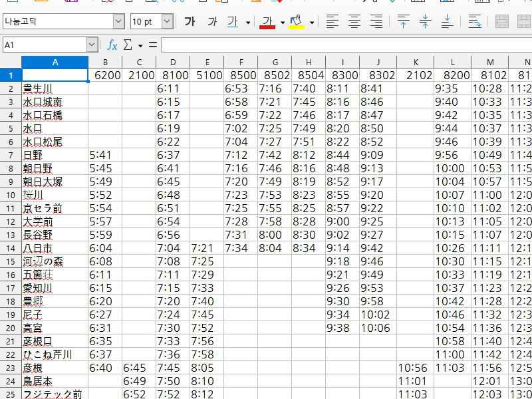Click the formula input line

coord(346,45)
